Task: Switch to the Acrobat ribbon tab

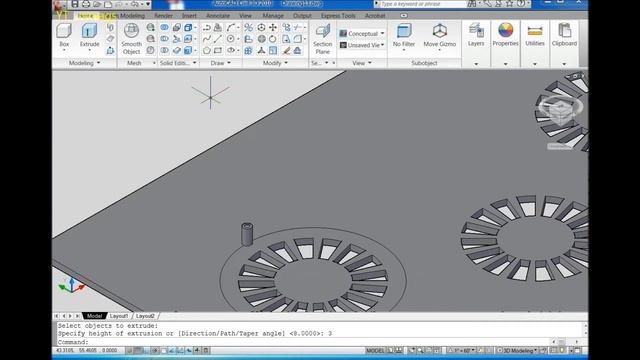Action: [x=375, y=16]
